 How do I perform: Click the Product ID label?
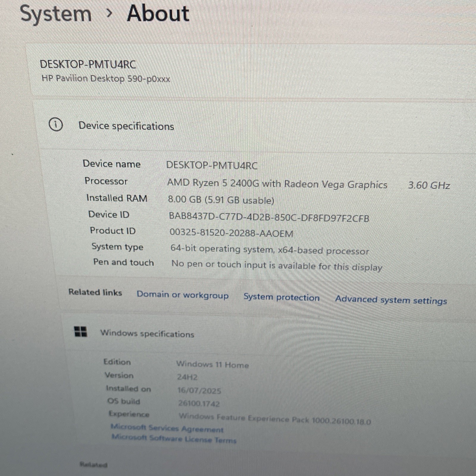tap(113, 231)
